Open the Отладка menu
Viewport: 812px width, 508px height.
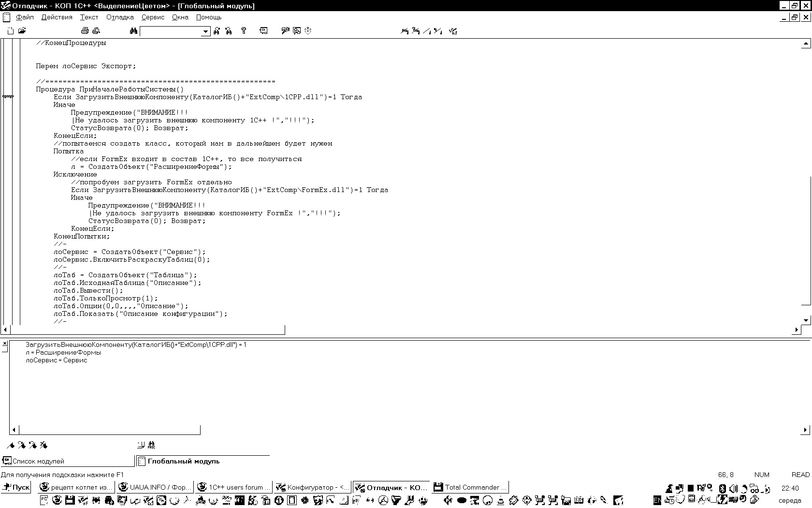[x=120, y=17]
